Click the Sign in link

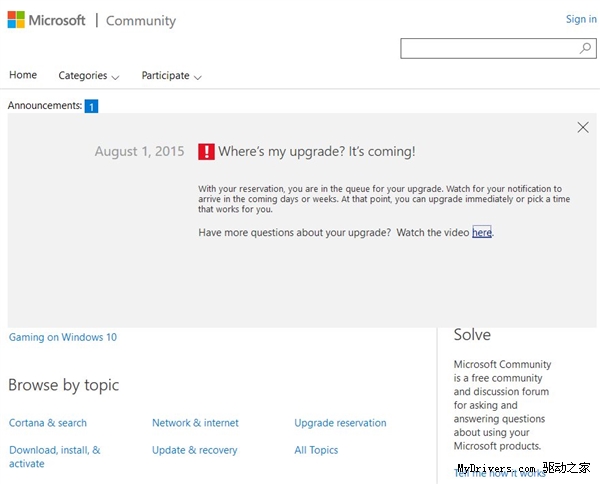581,19
